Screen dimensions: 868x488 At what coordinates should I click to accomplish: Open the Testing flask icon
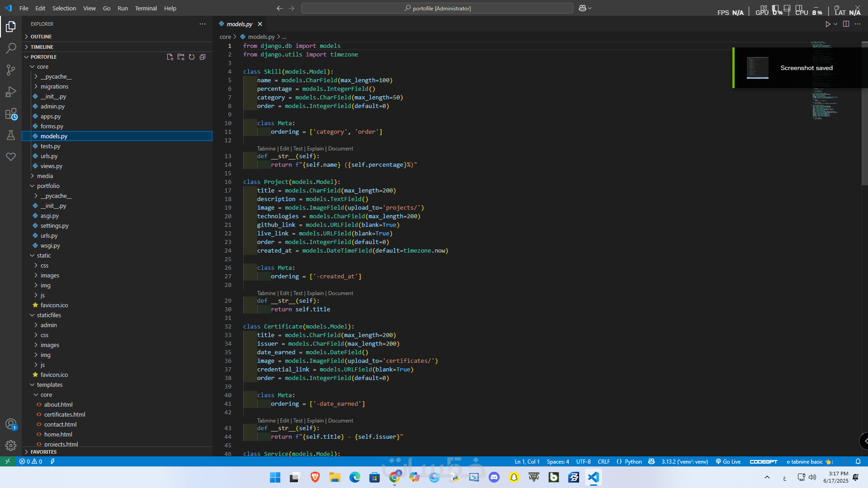tap(11, 135)
